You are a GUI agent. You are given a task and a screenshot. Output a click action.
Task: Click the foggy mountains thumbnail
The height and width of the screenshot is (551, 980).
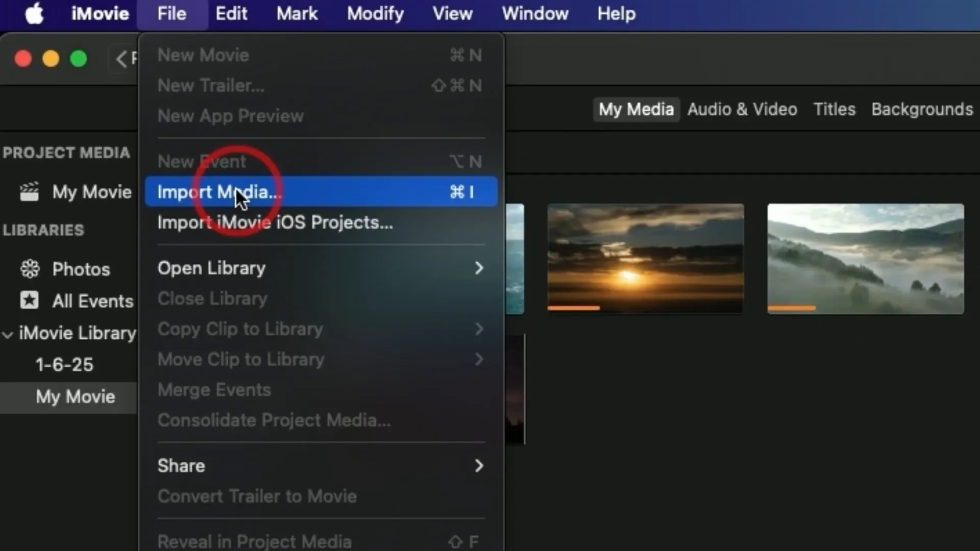click(x=865, y=258)
